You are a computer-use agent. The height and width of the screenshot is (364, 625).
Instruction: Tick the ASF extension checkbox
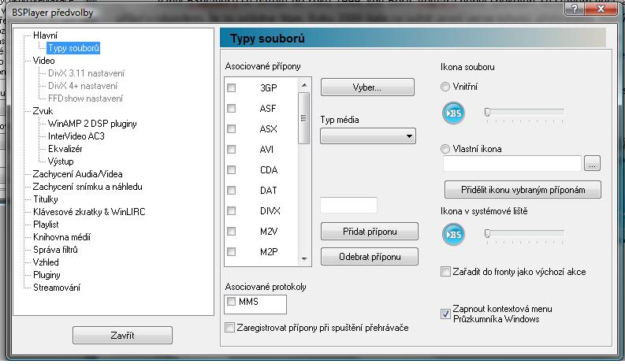click(x=231, y=108)
